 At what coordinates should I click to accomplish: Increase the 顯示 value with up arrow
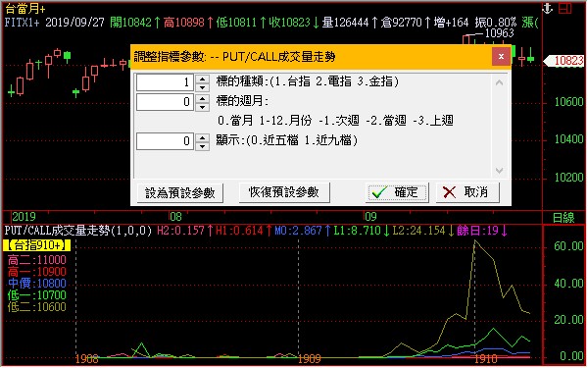203,137
